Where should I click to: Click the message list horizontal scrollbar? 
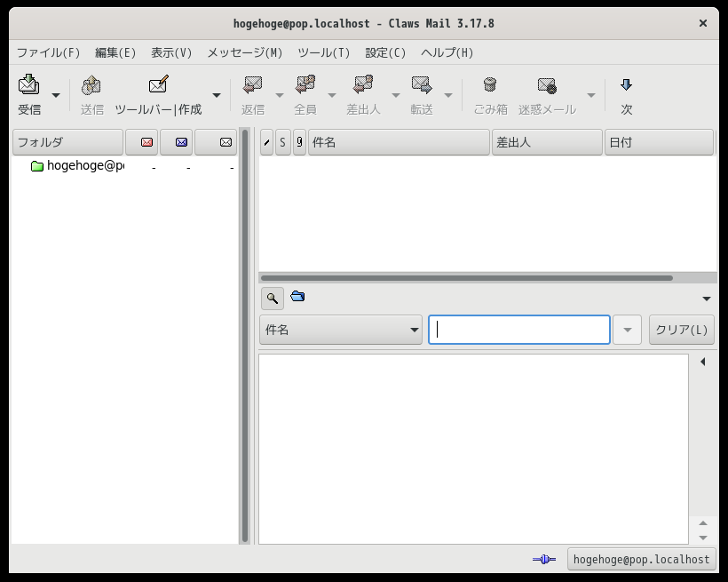tap(467, 278)
